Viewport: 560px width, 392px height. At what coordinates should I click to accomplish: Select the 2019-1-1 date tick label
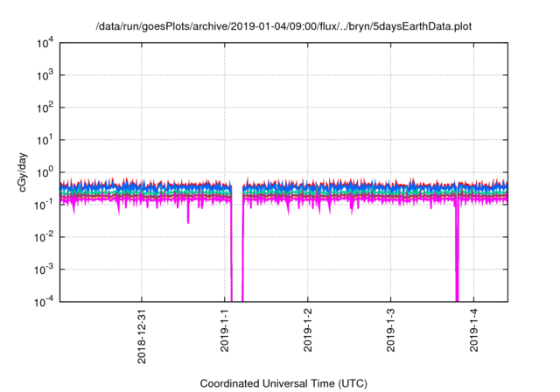click(225, 330)
